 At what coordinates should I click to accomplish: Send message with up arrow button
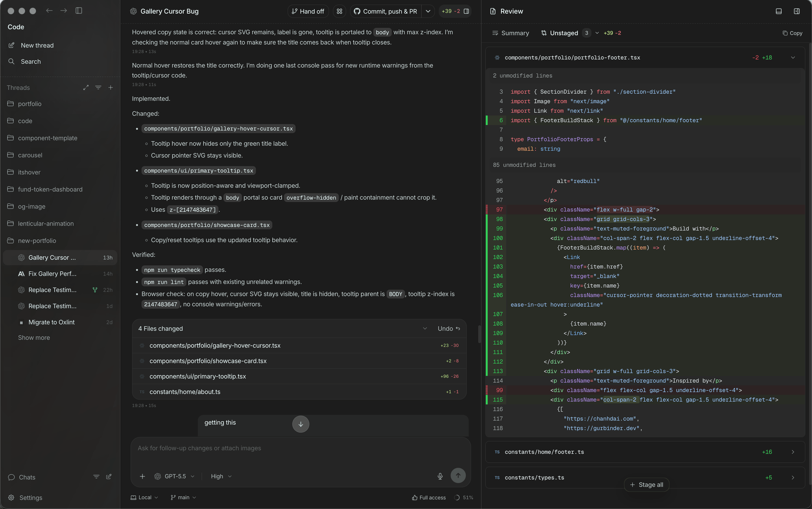458,476
